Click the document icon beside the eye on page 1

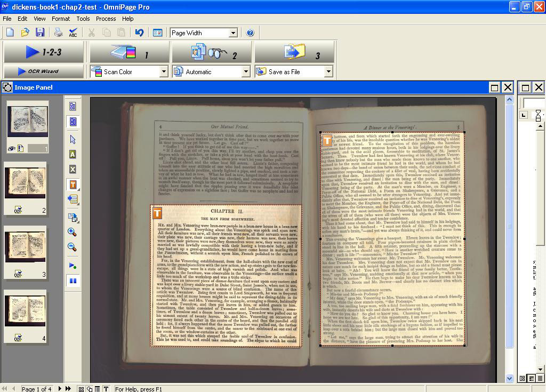coord(21,148)
